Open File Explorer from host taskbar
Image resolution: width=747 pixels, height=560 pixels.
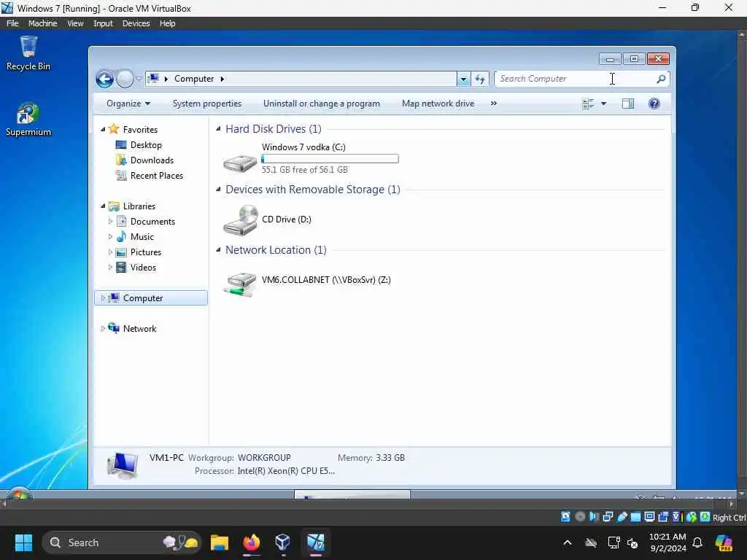[x=220, y=542]
